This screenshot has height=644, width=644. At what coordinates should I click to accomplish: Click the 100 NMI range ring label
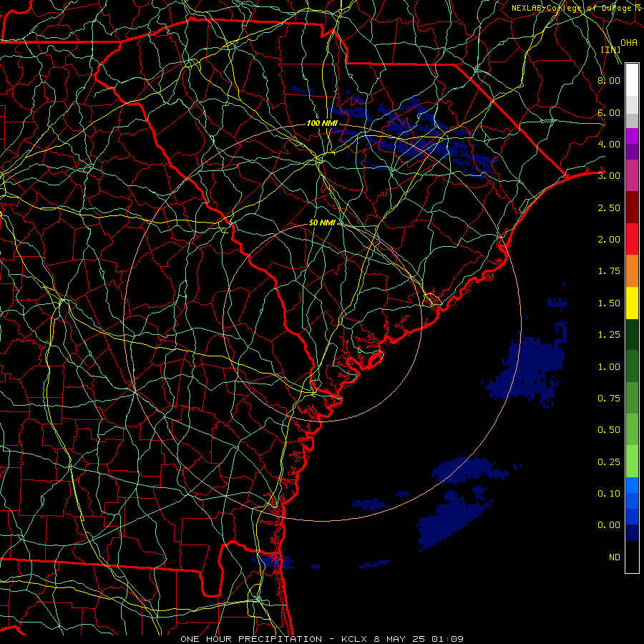coord(322,123)
